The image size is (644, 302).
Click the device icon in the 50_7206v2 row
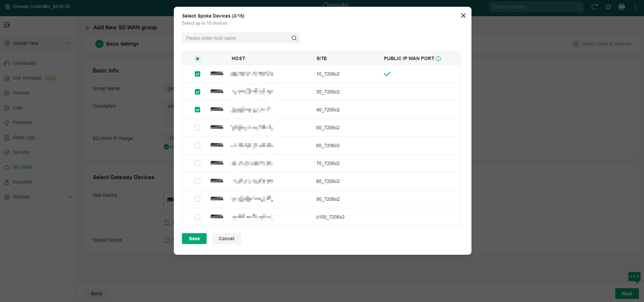[216, 127]
